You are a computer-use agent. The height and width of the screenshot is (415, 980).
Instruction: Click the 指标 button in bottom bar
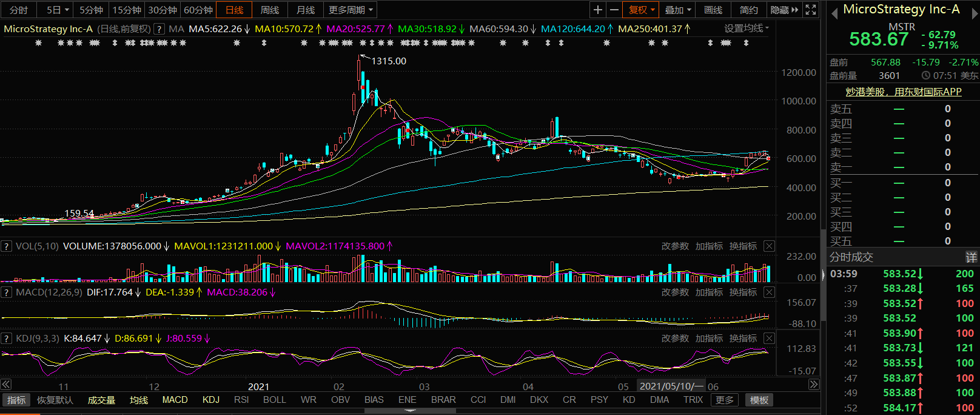click(16, 400)
